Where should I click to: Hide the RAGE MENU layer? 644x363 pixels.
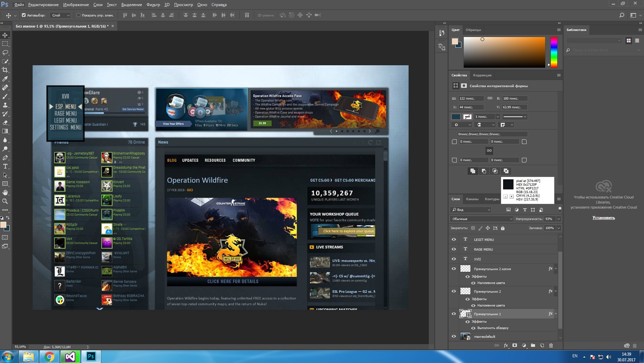pos(454,249)
